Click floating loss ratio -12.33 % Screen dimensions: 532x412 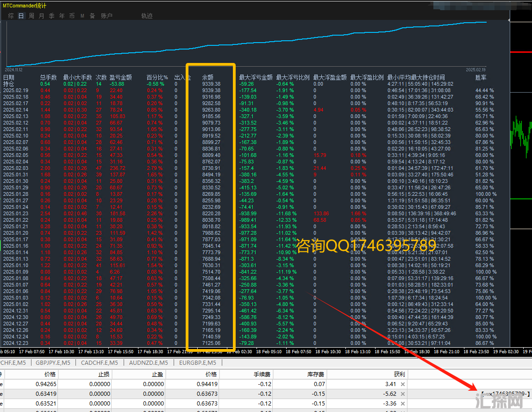tap(286, 220)
